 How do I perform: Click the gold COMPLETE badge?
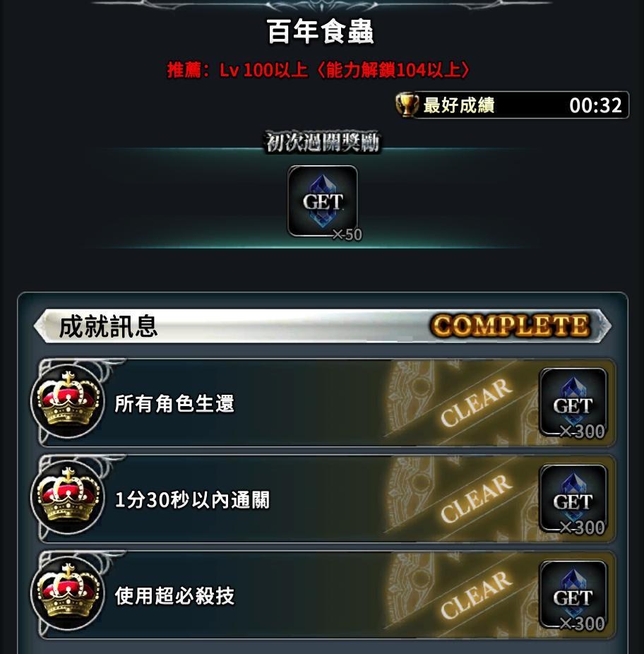[x=510, y=326]
